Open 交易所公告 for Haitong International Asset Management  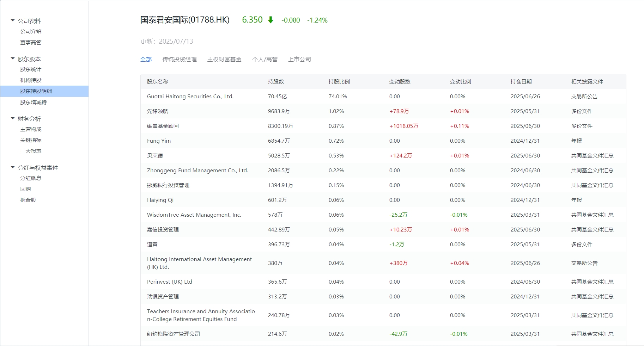click(584, 263)
